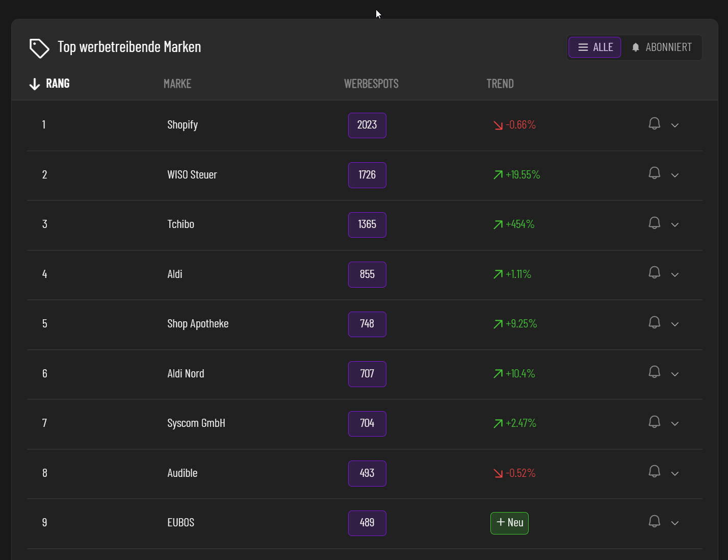This screenshot has height=560, width=728.
Task: Toggle the bell for Shop Apotheke
Action: click(654, 322)
